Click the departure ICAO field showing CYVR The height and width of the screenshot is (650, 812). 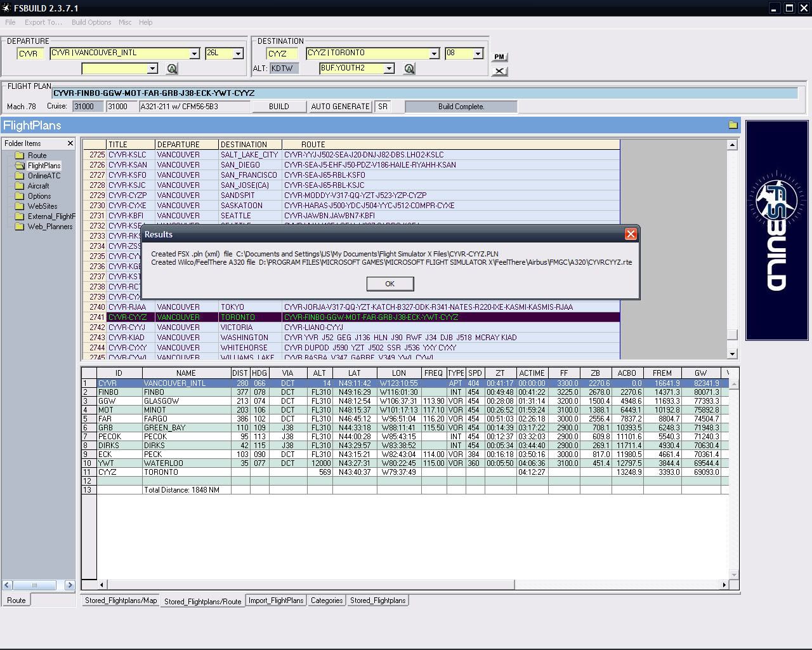coord(30,54)
